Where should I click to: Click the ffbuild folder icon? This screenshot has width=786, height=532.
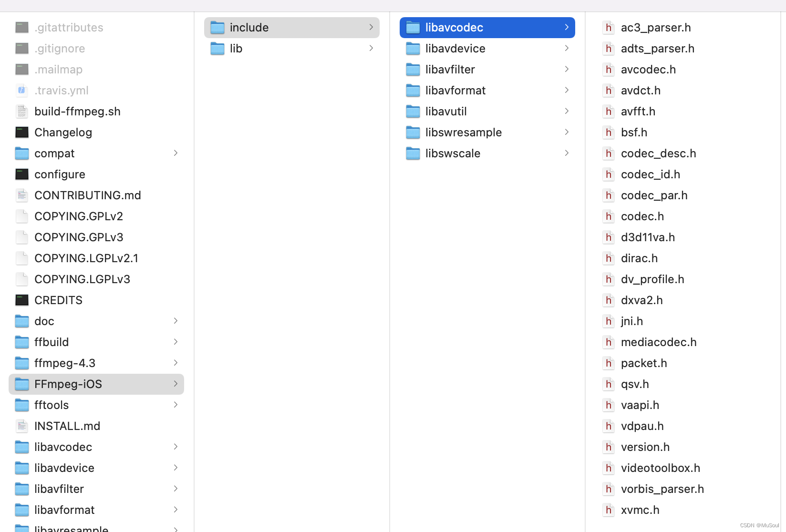pos(22,342)
